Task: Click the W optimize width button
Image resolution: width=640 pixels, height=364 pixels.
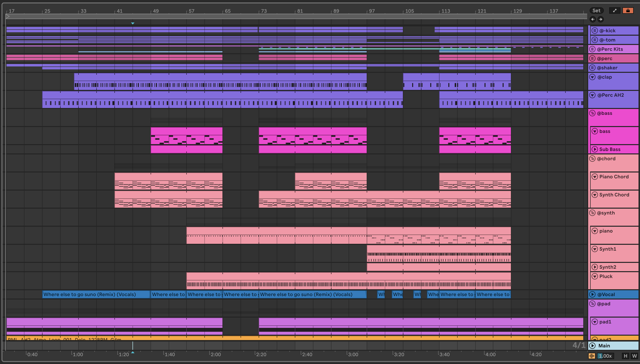Action: coord(634,356)
